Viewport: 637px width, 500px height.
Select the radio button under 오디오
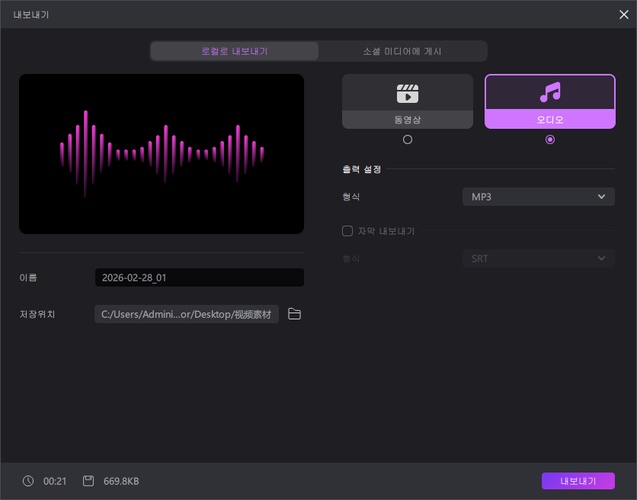point(549,140)
